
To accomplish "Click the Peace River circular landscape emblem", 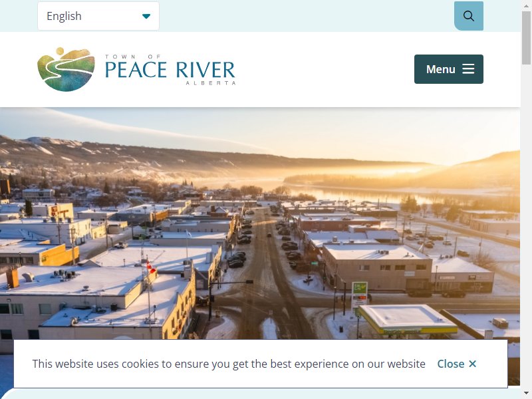I will [x=66, y=69].
